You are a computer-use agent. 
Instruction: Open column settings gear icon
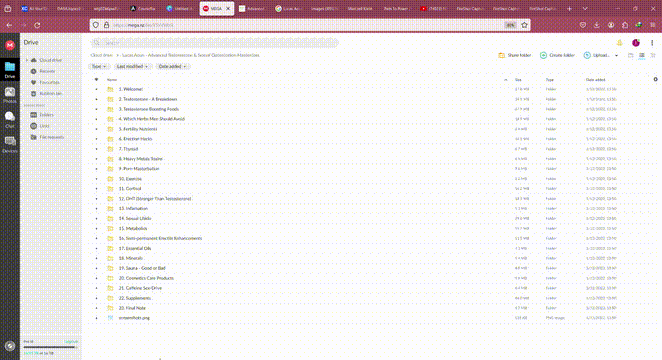tap(655, 79)
